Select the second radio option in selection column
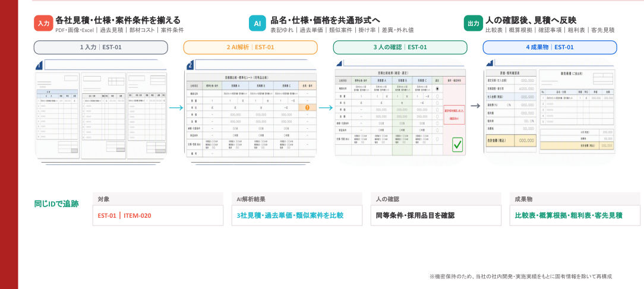This screenshot has width=644, height=289. point(437,97)
